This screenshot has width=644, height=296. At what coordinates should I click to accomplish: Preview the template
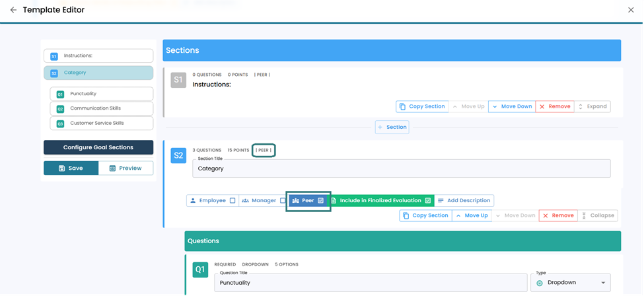[125, 168]
